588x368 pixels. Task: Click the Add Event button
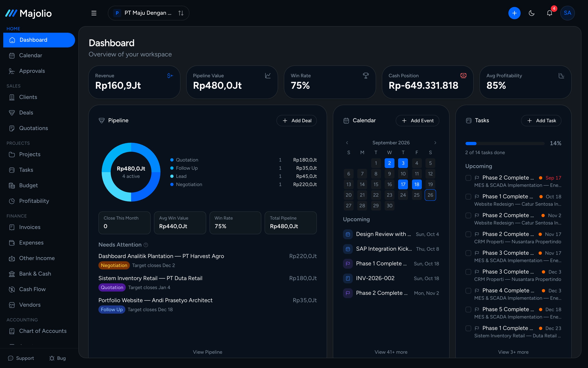417,121
